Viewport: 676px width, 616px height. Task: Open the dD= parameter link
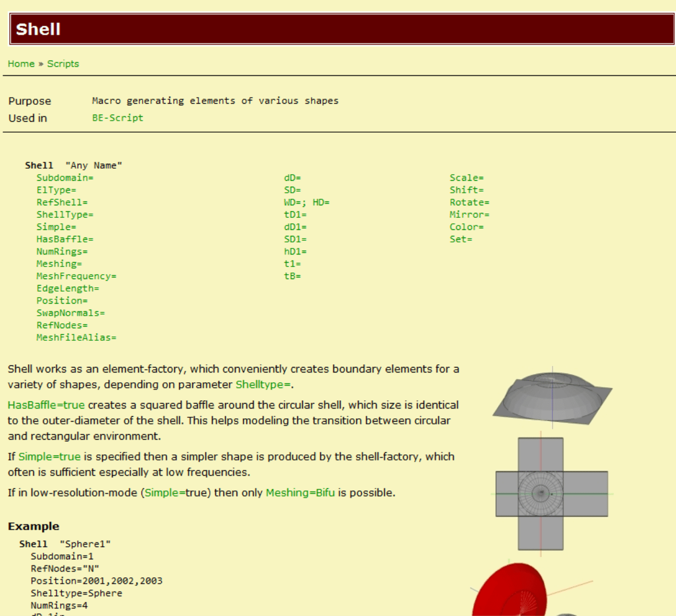[x=292, y=178]
